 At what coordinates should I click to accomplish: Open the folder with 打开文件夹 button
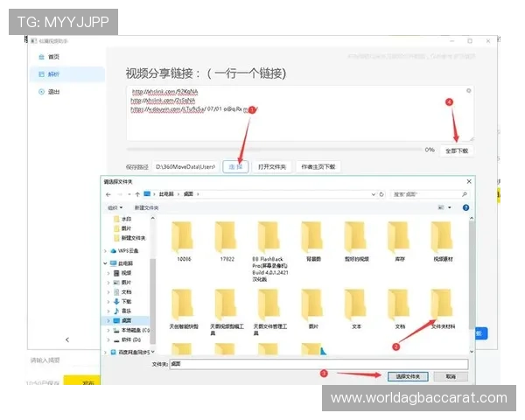click(x=271, y=167)
